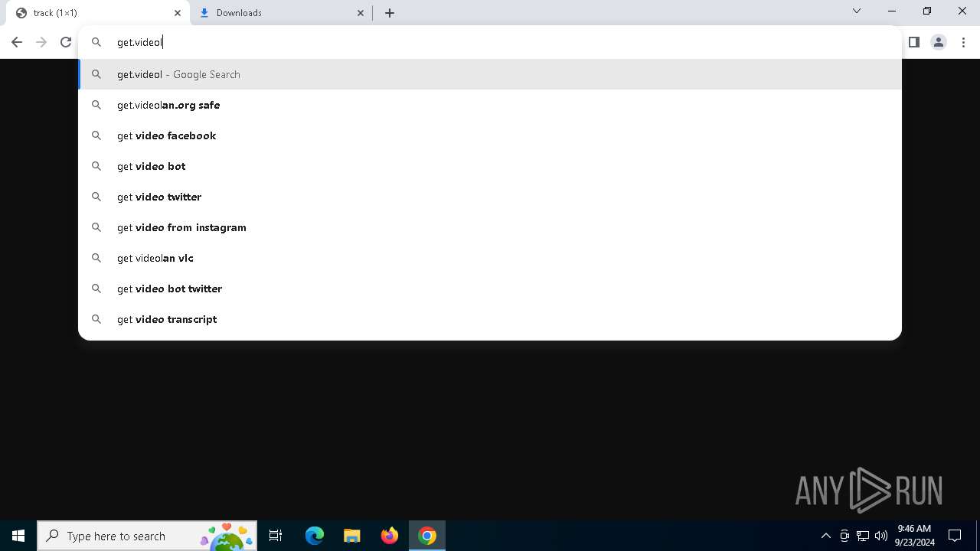Click the globe favicon on track tab
Viewport: 980px width, 551px height.
click(21, 13)
